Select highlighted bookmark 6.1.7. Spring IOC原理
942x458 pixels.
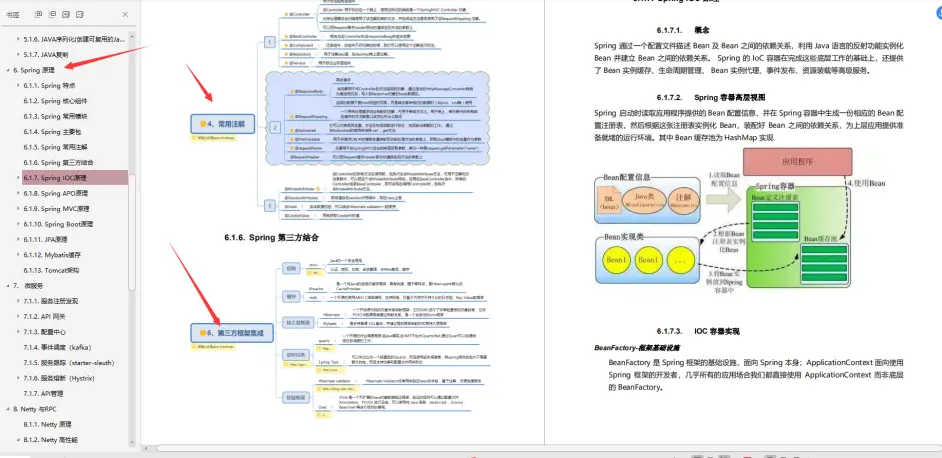pos(74,177)
